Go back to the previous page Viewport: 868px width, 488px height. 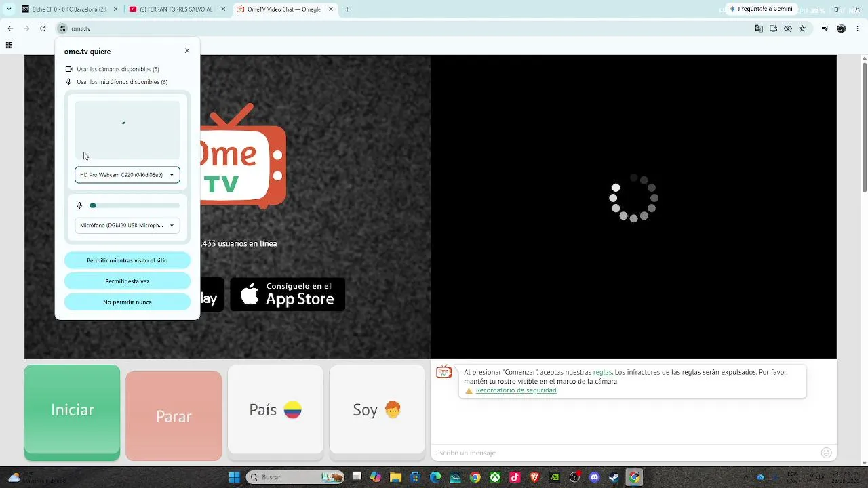tap(10, 28)
